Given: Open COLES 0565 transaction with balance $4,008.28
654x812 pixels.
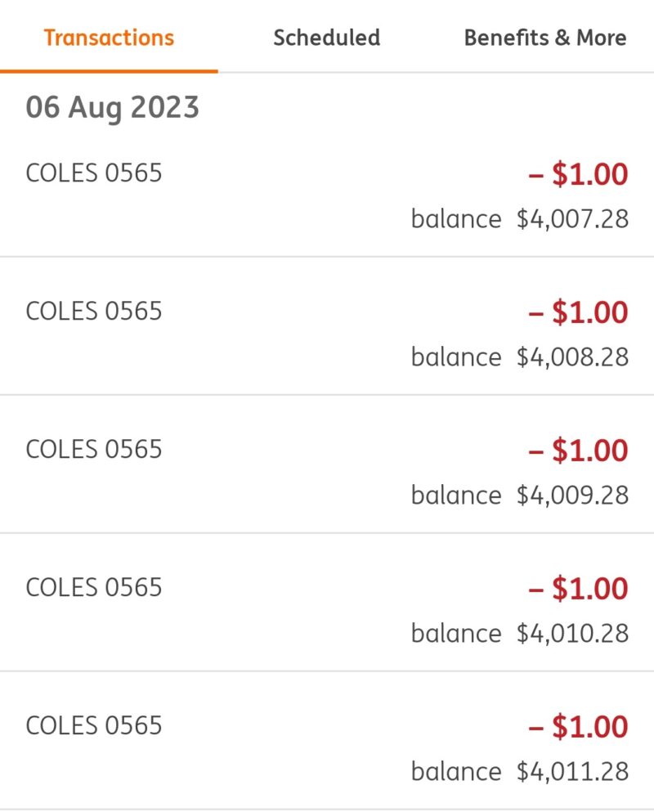Looking at the screenshot, I should click(327, 325).
